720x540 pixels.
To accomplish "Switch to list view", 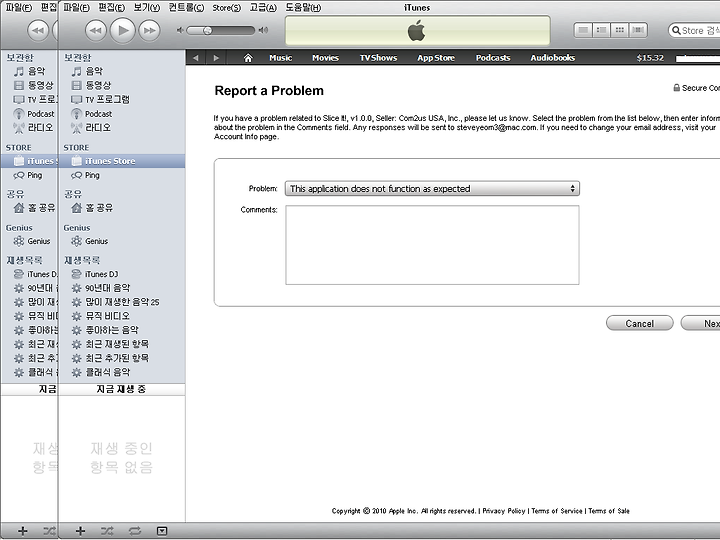I will point(583,30).
